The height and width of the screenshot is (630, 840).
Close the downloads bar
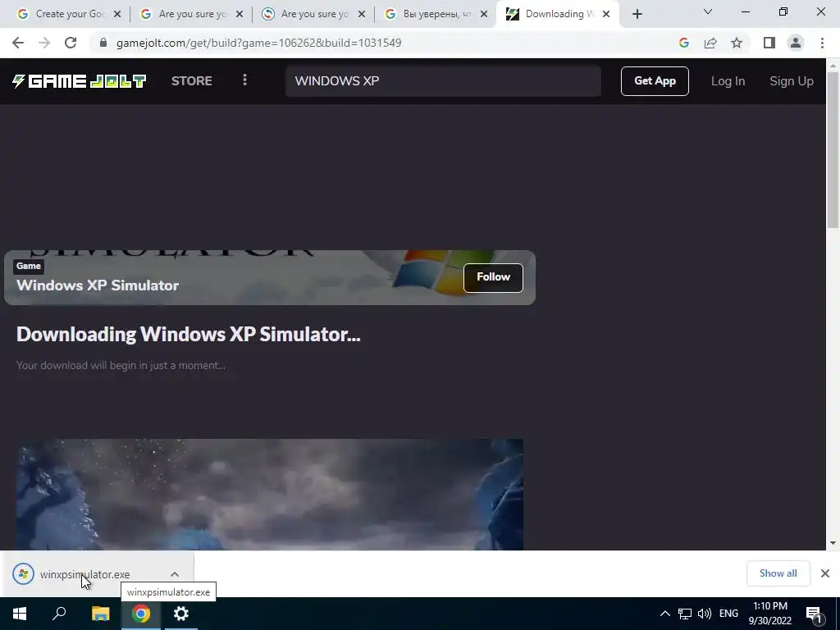[825, 573]
